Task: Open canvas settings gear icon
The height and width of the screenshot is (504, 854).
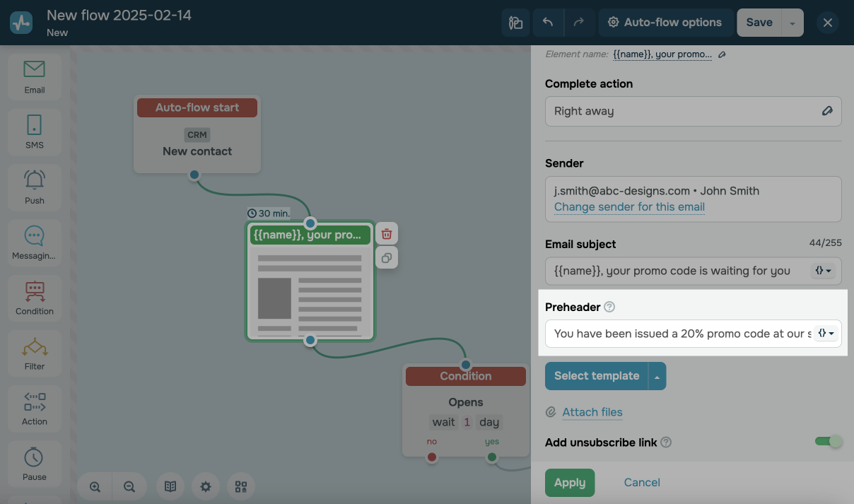Action: click(206, 486)
